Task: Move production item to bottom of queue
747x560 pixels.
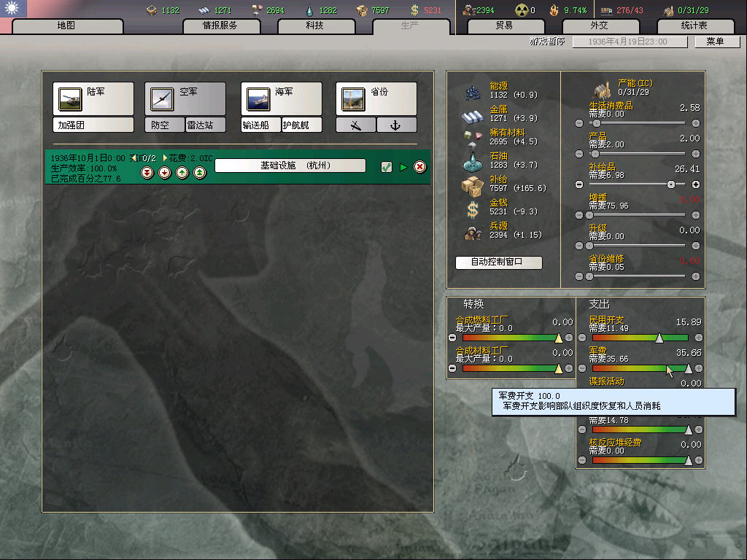Action: (147, 173)
